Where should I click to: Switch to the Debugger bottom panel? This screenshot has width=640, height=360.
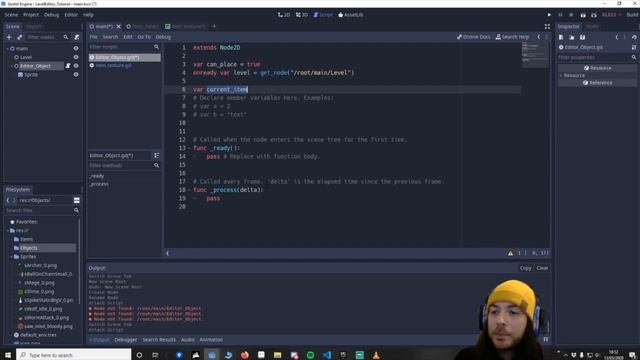coord(126,340)
